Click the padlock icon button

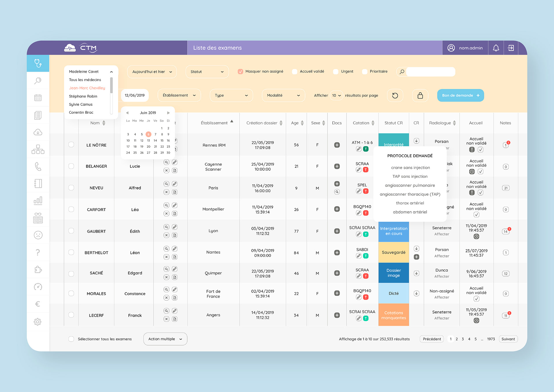click(x=420, y=96)
